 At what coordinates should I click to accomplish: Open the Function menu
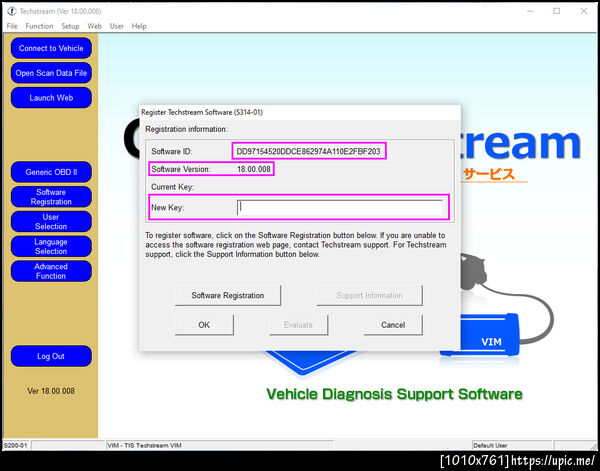pos(39,26)
